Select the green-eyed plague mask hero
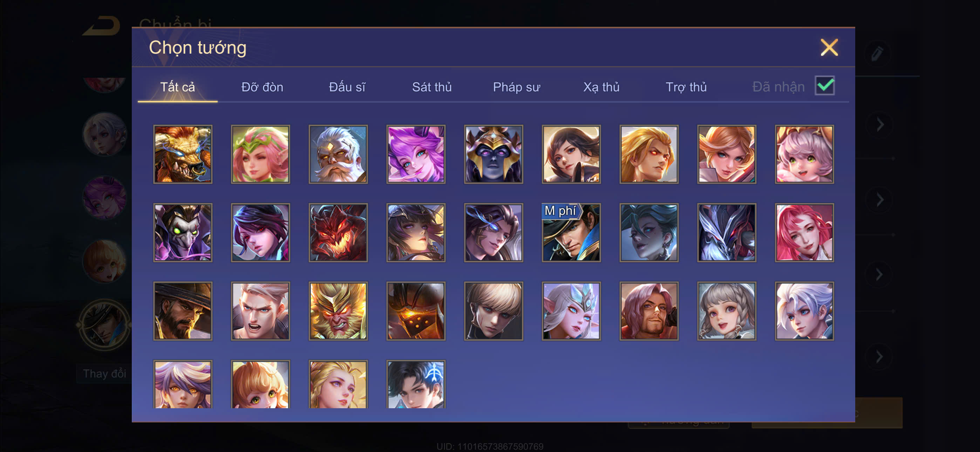980x452 pixels. pos(183,232)
